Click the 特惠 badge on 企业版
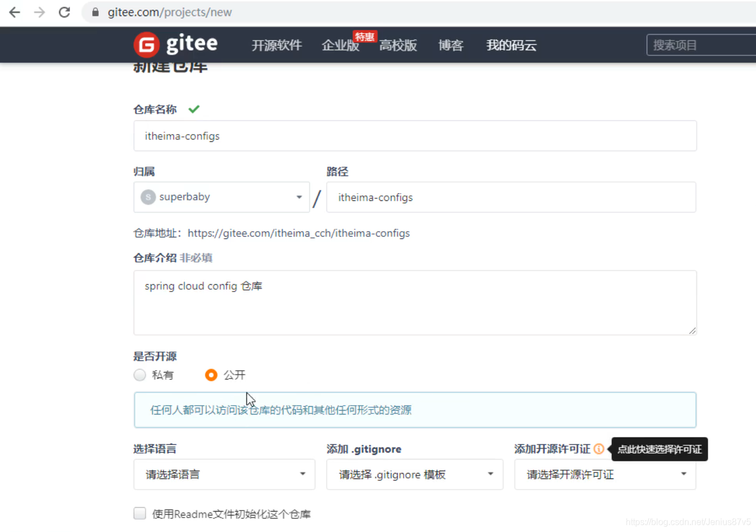Screen dimensions: 756x532 [x=364, y=37]
